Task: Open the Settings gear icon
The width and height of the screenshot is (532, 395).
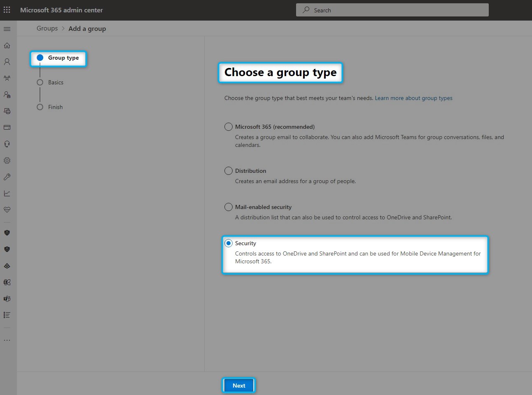Action: click(7, 160)
